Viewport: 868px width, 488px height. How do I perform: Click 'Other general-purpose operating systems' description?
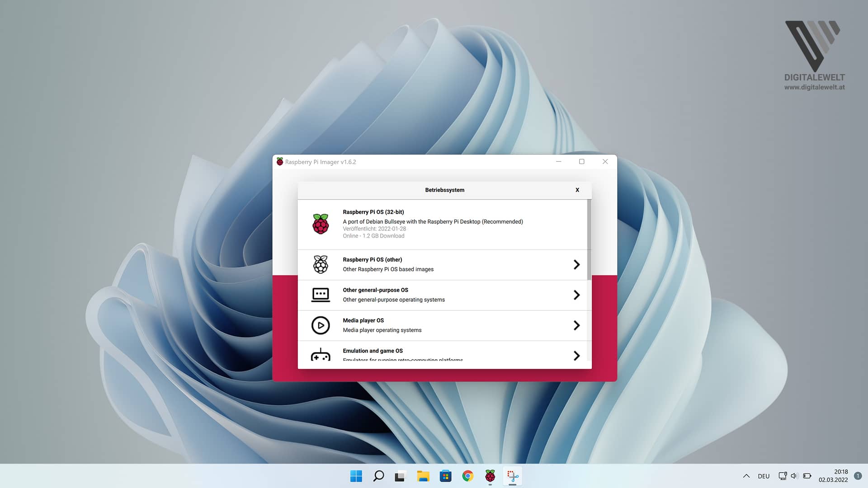(x=394, y=300)
